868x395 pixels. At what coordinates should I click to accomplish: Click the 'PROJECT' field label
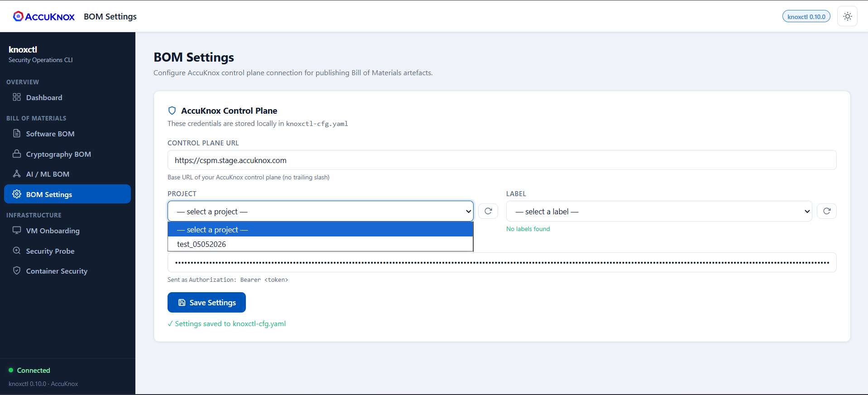coord(182,193)
